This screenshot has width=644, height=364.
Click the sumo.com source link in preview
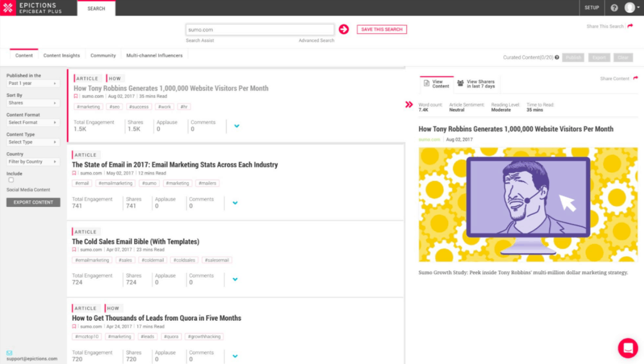pos(429,140)
